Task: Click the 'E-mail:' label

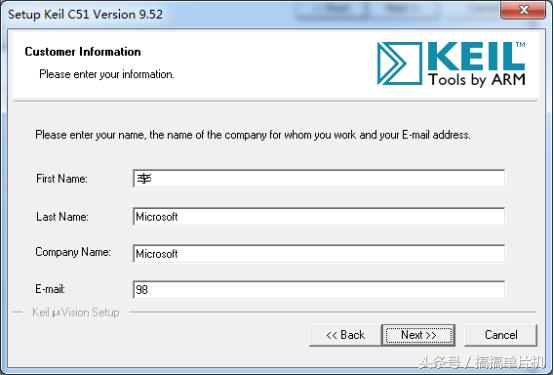Action: coord(50,289)
